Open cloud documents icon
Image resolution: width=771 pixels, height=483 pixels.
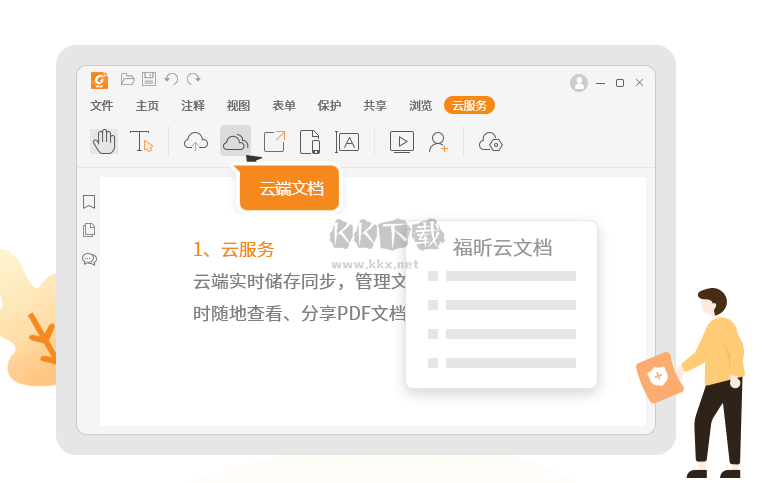click(236, 141)
